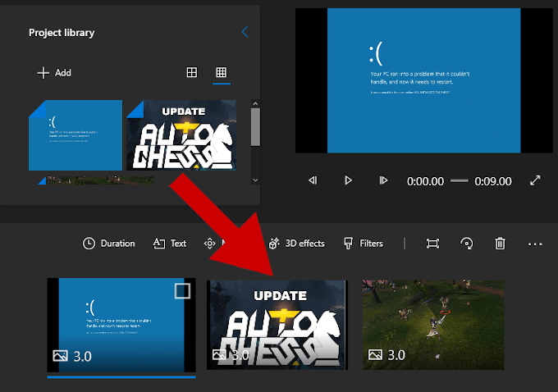Switch library to medium thumbnail view

tap(192, 72)
